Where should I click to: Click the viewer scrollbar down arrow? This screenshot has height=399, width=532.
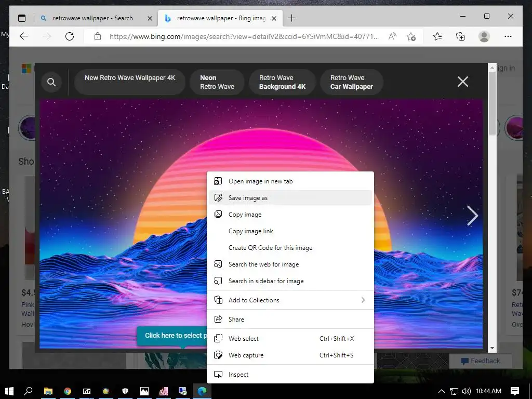(x=493, y=348)
